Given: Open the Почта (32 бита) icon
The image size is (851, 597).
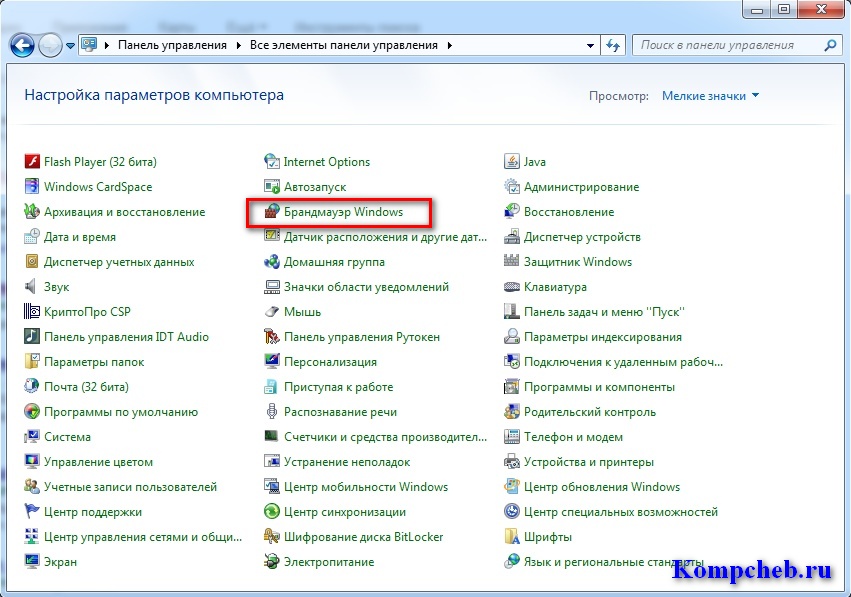Looking at the screenshot, I should click(x=32, y=386).
